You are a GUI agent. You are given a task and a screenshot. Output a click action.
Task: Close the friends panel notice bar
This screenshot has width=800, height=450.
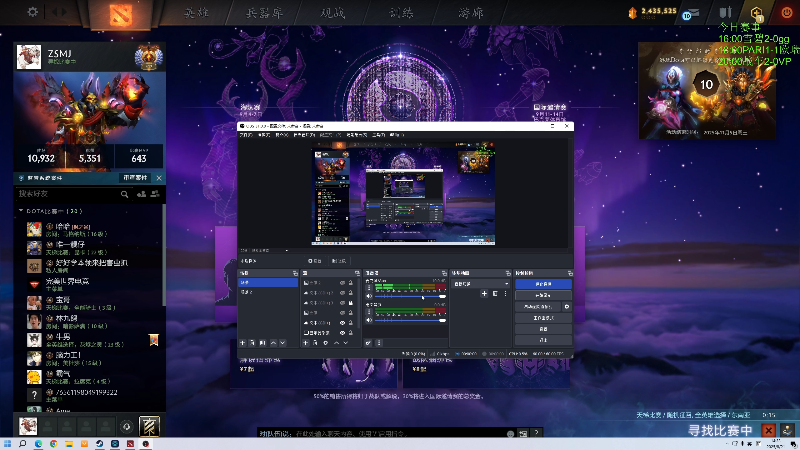point(159,178)
